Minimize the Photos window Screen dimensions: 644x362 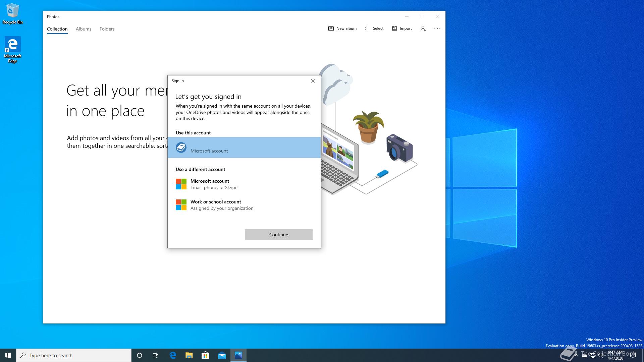pyautogui.click(x=407, y=16)
